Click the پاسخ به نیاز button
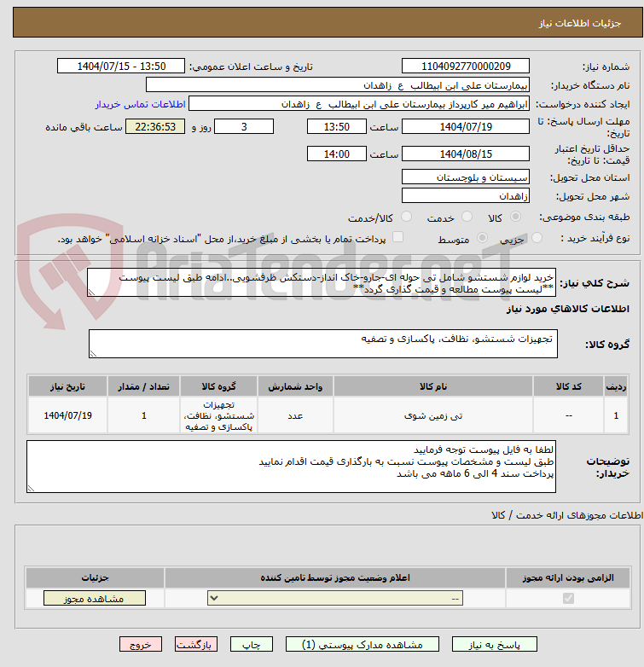Screen dimensions: 644x667 tap(494, 645)
